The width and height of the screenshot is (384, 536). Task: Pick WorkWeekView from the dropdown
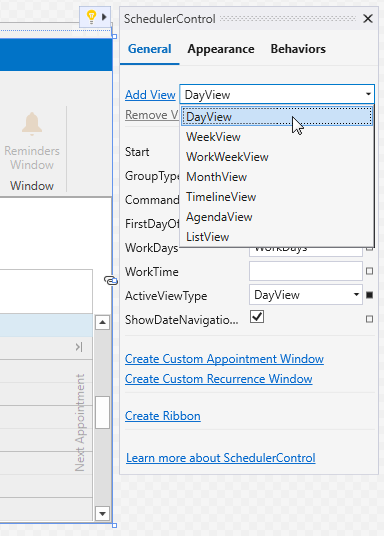click(x=277, y=157)
